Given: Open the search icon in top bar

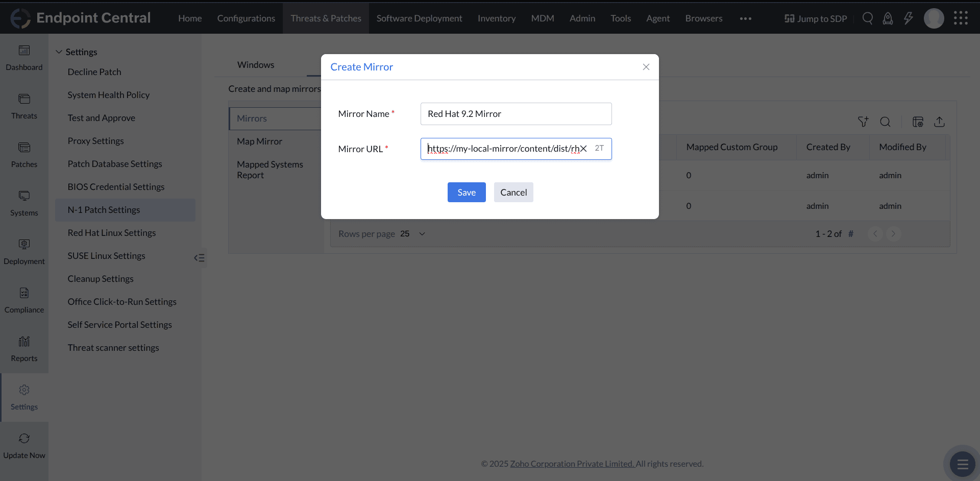Looking at the screenshot, I should pos(868,18).
